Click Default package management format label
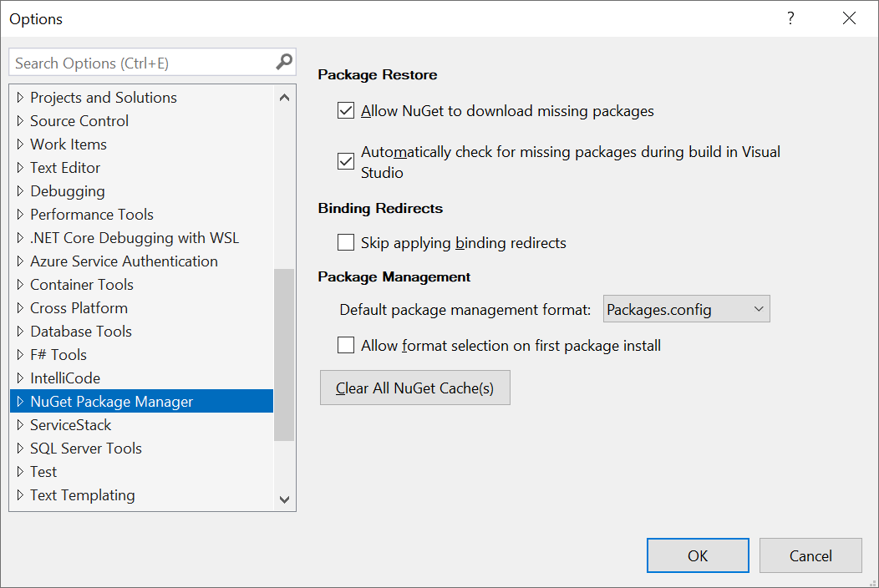Screen dimensions: 879x588 coord(465,310)
